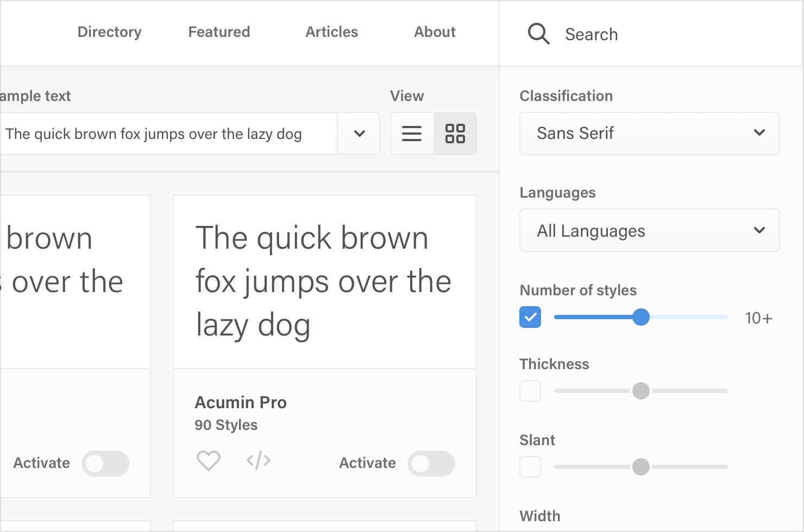The height and width of the screenshot is (532, 804).
Task: Navigate to Articles
Action: coord(331,32)
